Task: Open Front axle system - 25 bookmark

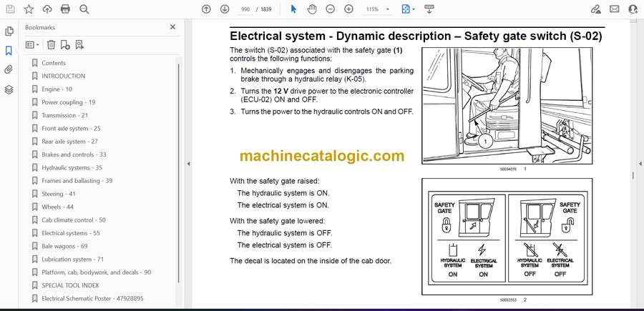Action: coord(71,129)
